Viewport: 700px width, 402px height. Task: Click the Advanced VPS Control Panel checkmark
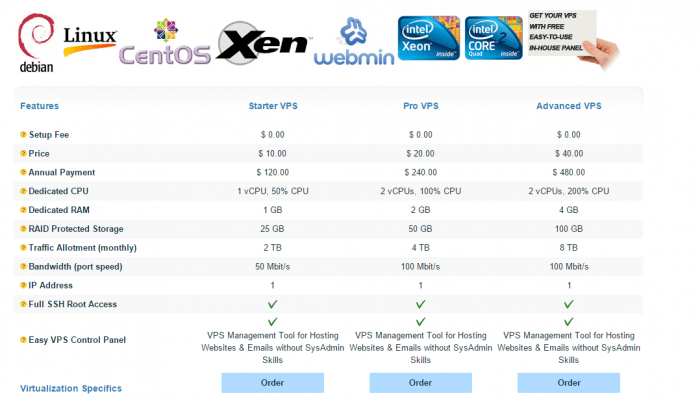(x=568, y=322)
